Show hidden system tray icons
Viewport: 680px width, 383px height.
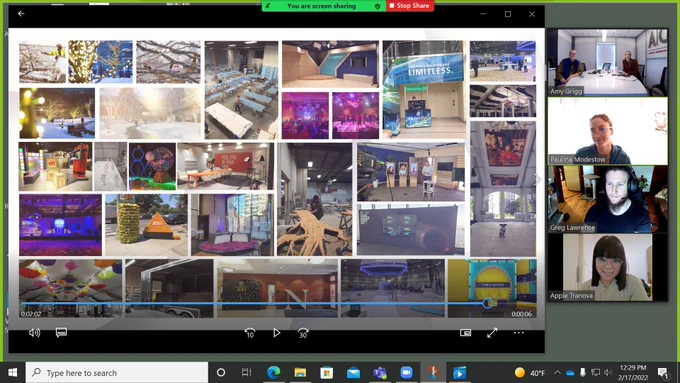point(557,373)
